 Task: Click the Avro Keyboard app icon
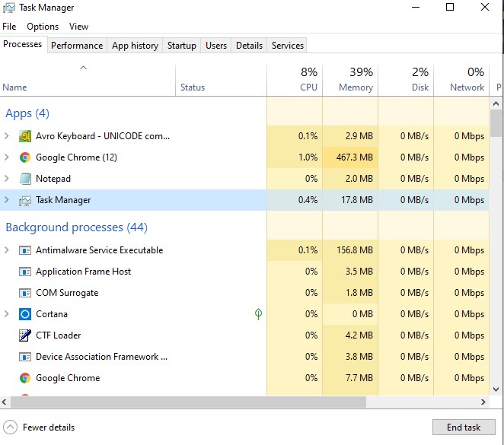click(25, 136)
